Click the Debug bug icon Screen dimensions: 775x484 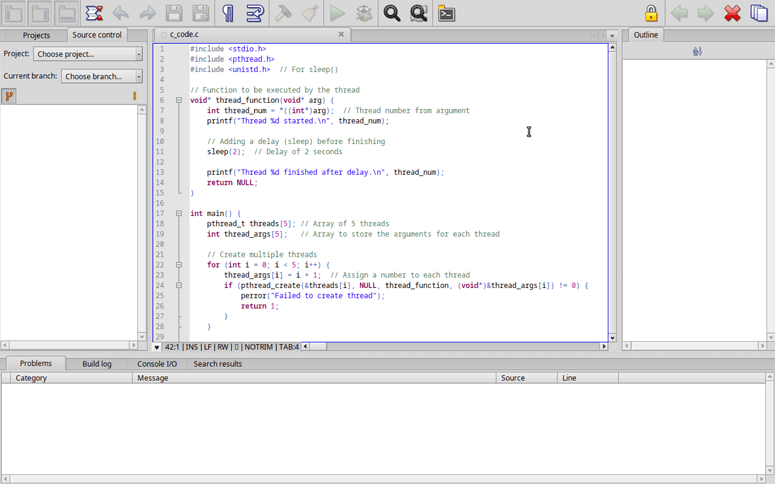[364, 13]
